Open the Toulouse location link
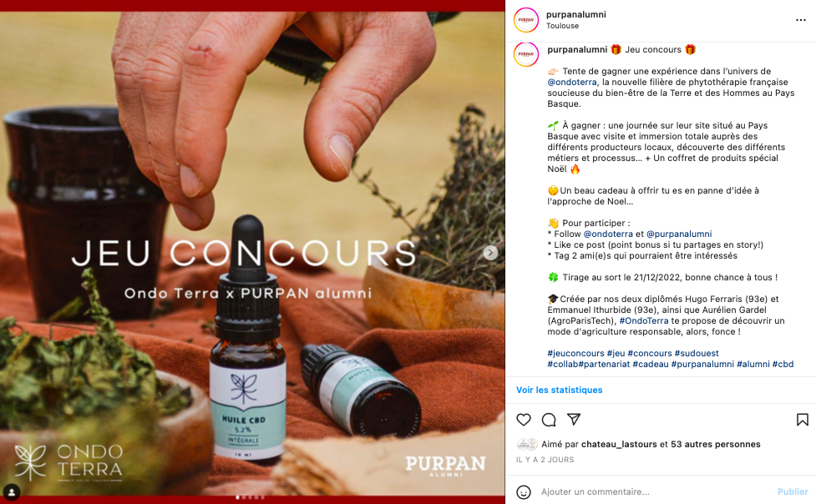 click(x=562, y=26)
